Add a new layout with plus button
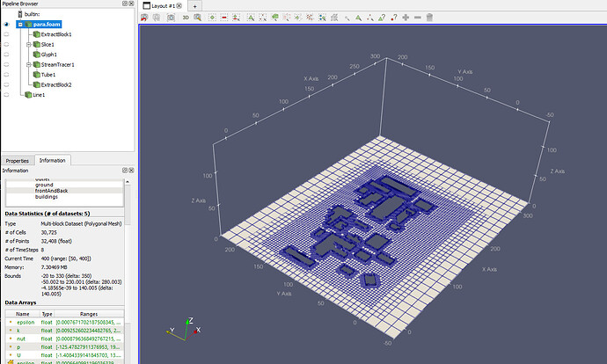Screen dimensions: 607x364 pos(194,6)
